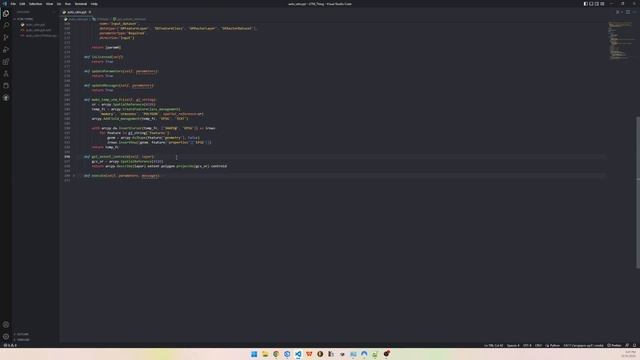
Task: Expand the OUTLINE section in the sidebar
Action: point(22,334)
